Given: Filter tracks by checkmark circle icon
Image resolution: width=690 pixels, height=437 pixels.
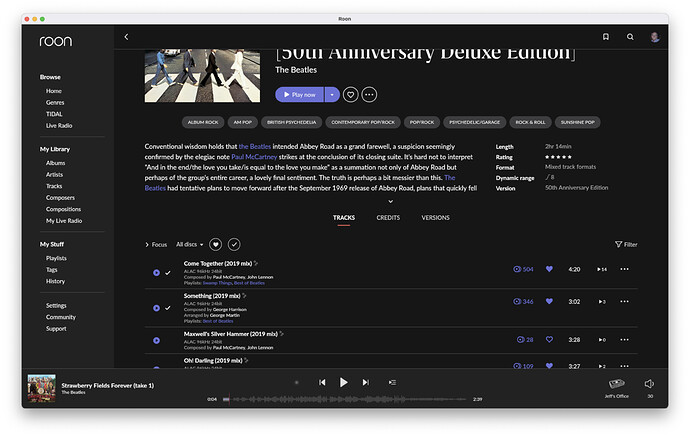Looking at the screenshot, I should click(x=234, y=244).
